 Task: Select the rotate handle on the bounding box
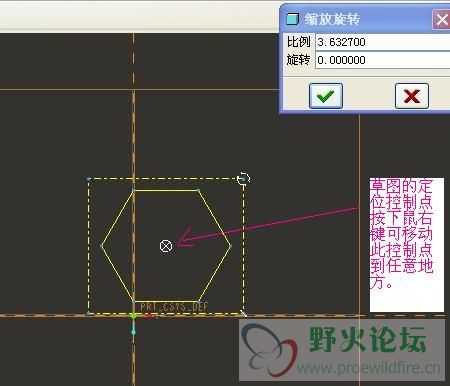[x=243, y=179]
